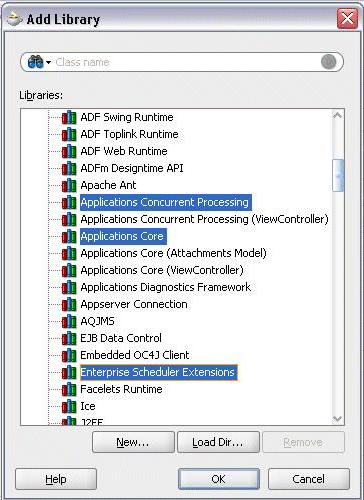
Task: Click the round search go button
Action: coord(328,62)
